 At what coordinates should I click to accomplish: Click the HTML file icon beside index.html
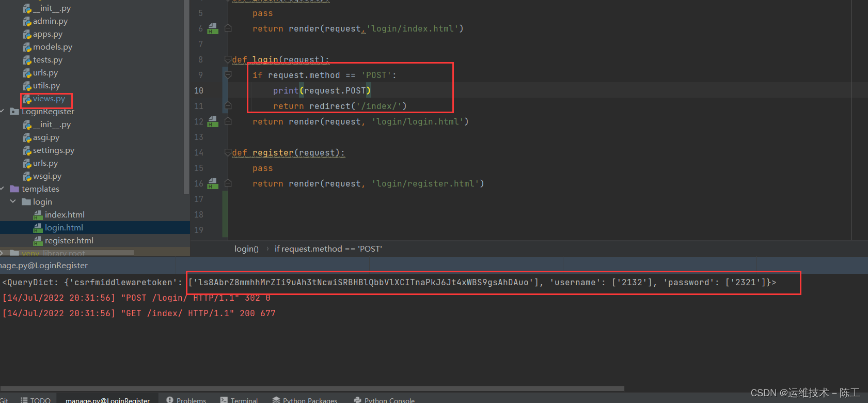pyautogui.click(x=38, y=215)
